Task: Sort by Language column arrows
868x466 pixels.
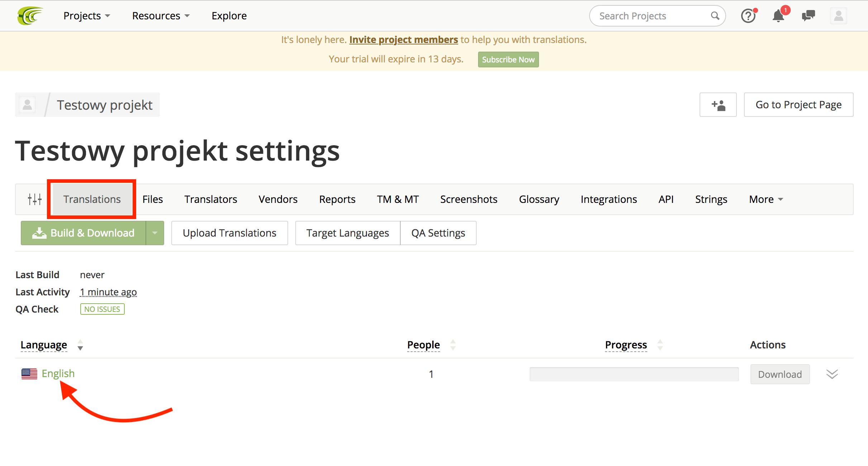Action: click(80, 345)
